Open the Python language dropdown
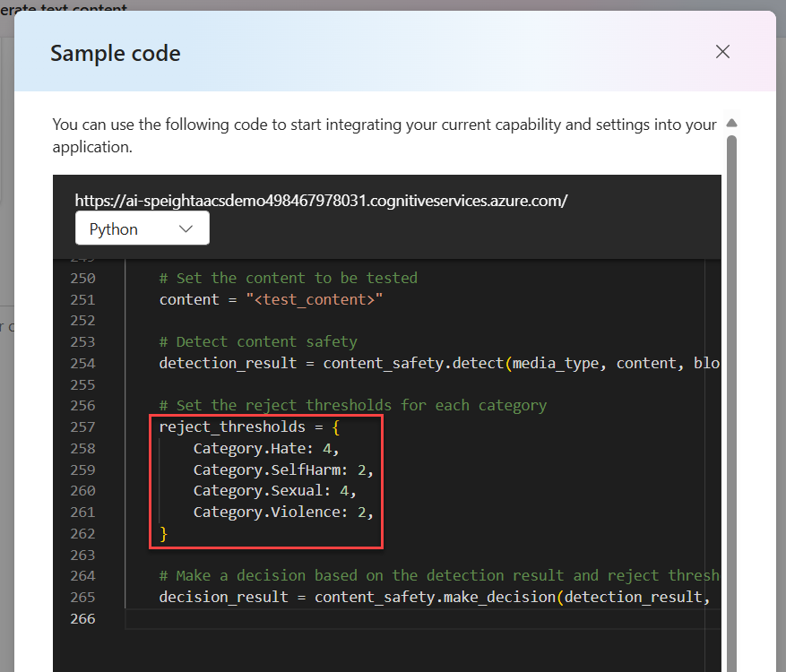786x672 pixels. (x=142, y=228)
